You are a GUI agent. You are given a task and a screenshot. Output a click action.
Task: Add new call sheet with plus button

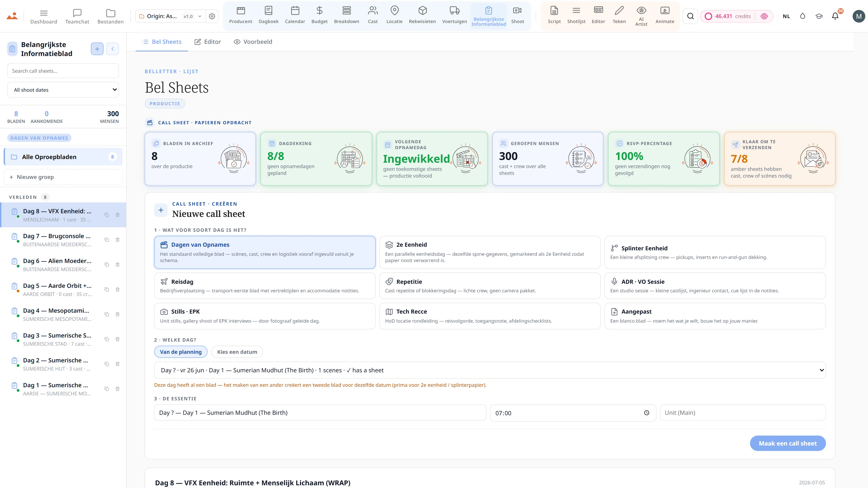point(97,49)
